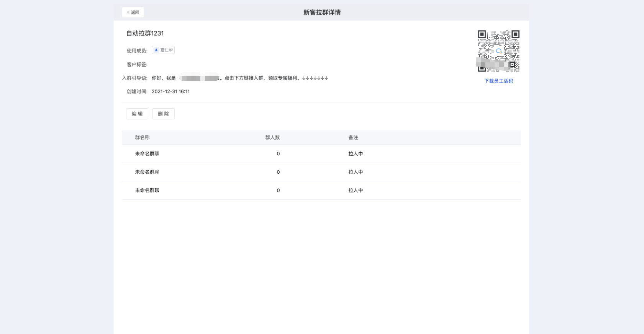
Task: Click the user icon in the 夏仁华 tag
Action: click(x=156, y=50)
